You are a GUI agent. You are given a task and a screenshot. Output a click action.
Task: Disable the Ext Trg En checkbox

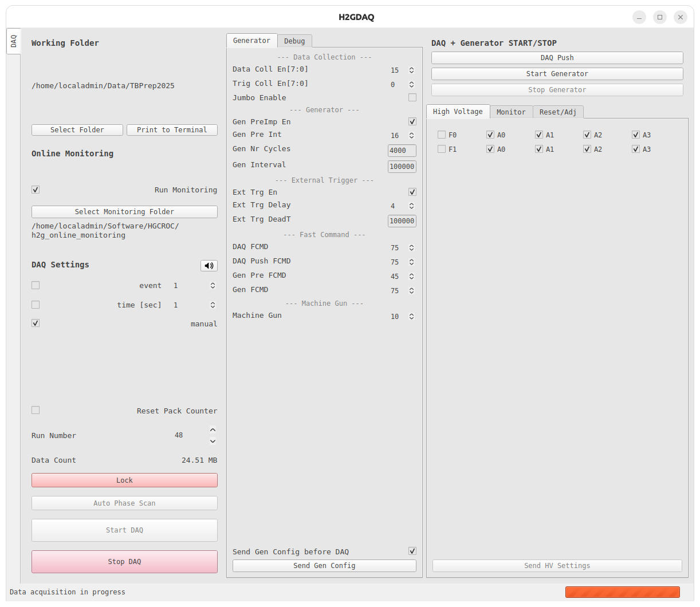(x=412, y=192)
